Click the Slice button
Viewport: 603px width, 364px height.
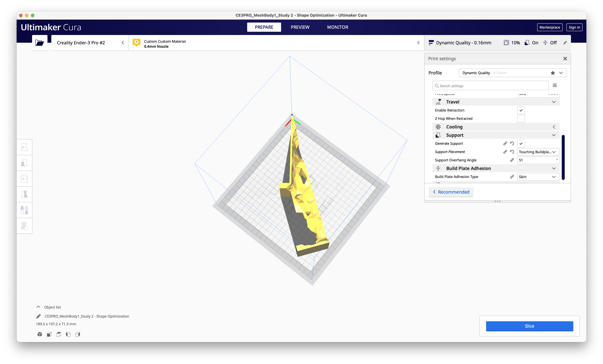pos(529,326)
